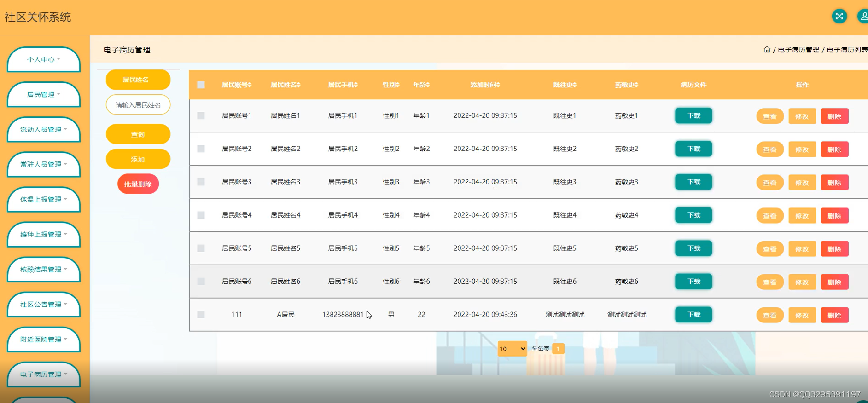This screenshot has height=403, width=868.
Task: Edit record 居民账号2 with 修改
Action: (x=802, y=150)
